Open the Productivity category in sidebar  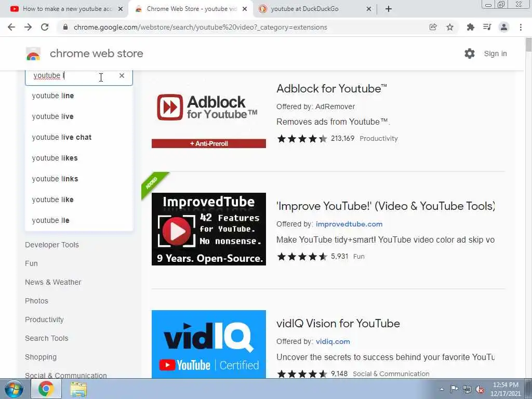44,320
